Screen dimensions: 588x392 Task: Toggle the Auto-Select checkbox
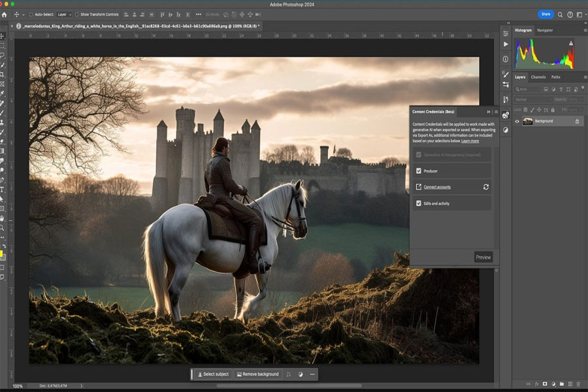(31, 14)
